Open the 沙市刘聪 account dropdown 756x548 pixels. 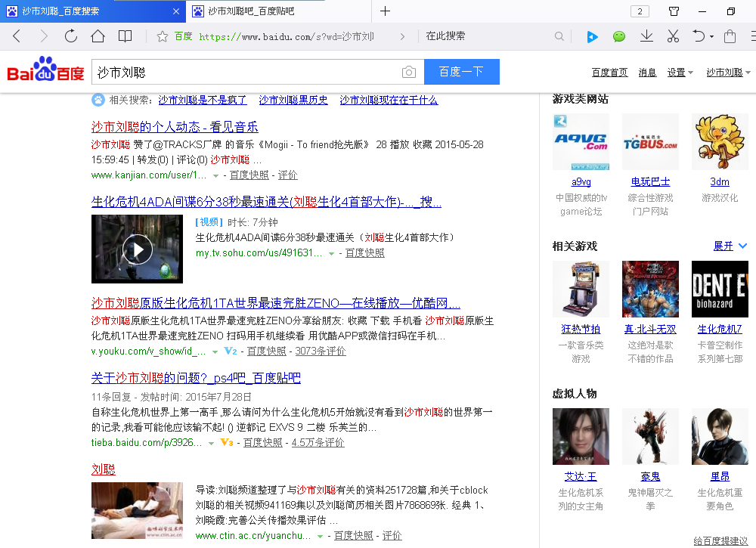728,73
